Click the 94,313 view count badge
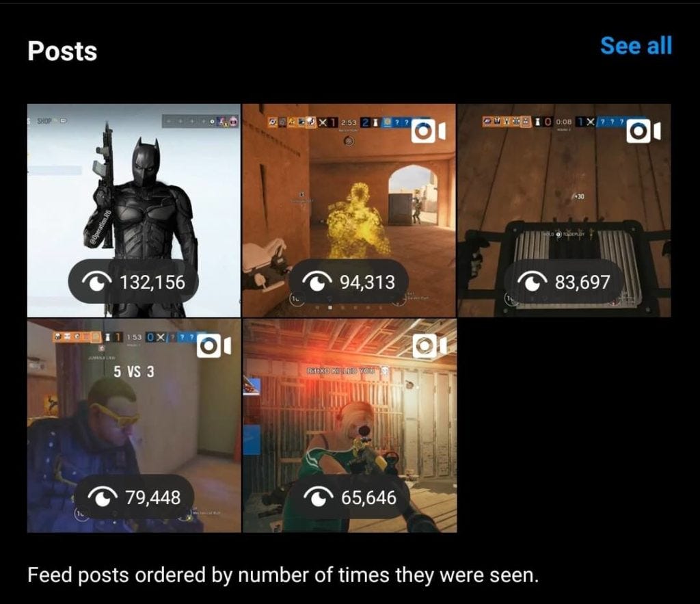This screenshot has height=604, width=700. click(x=349, y=281)
